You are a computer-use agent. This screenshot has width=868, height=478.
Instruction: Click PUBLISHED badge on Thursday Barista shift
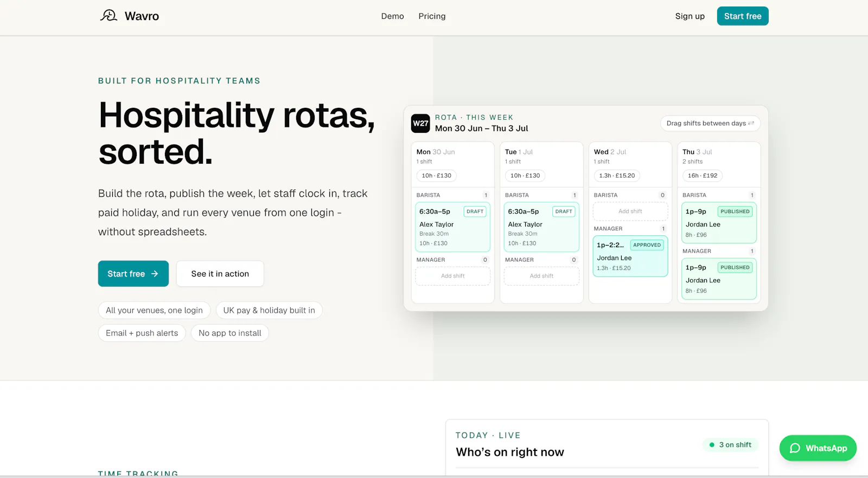735,212
